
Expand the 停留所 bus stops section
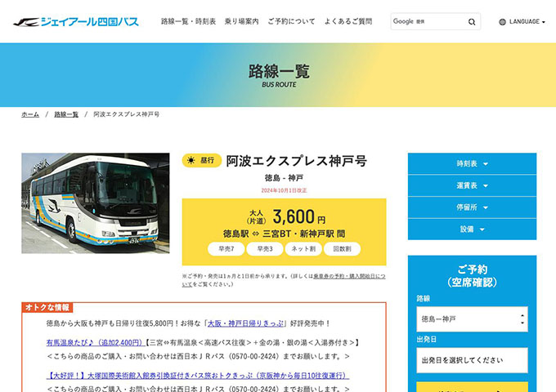click(472, 207)
